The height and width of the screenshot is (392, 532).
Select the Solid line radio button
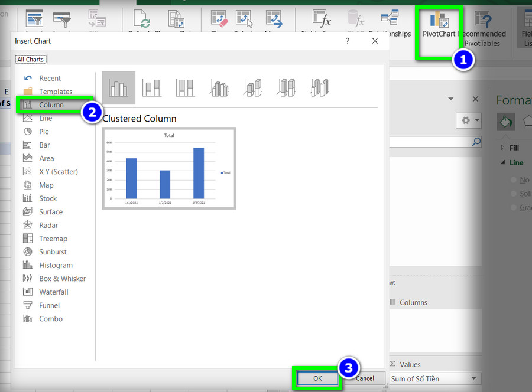514,194
